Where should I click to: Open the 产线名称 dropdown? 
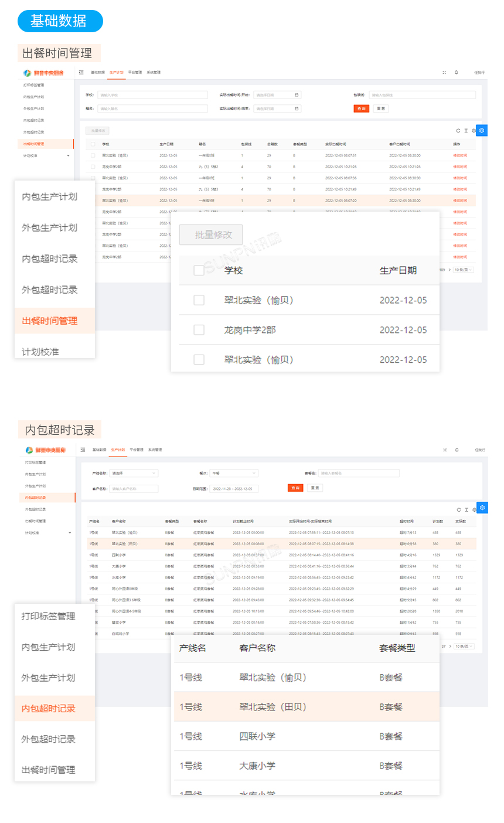click(134, 473)
